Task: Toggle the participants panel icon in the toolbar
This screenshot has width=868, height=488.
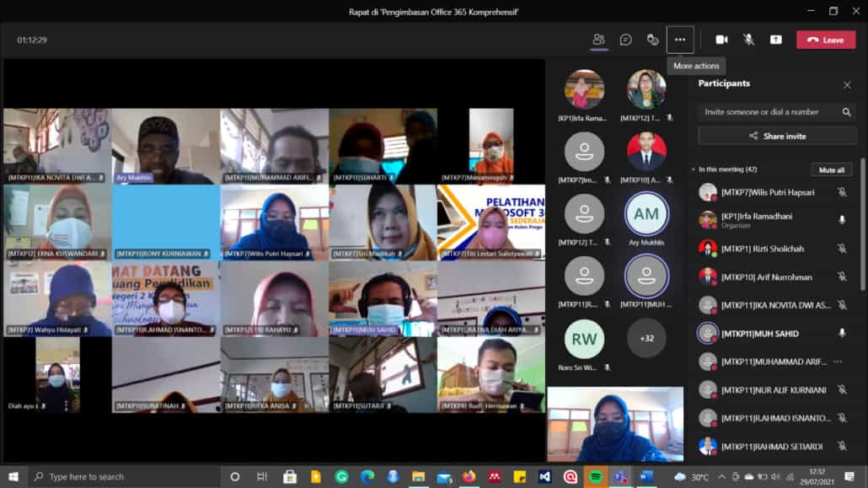Action: 598,40
